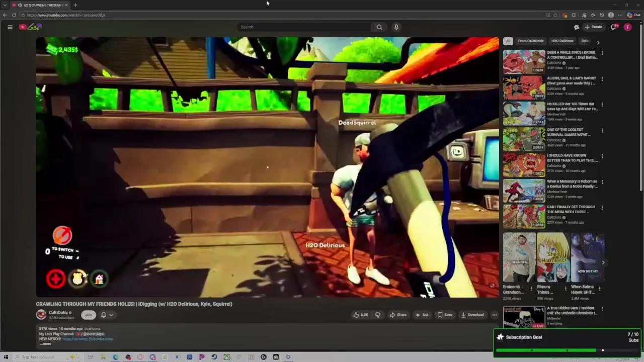Click the search magnifier button
The width and height of the screenshot is (644, 362).
[379, 27]
